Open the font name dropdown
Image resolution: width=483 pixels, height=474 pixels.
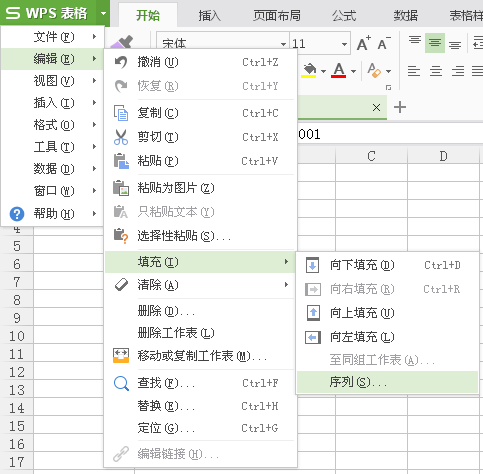point(283,44)
